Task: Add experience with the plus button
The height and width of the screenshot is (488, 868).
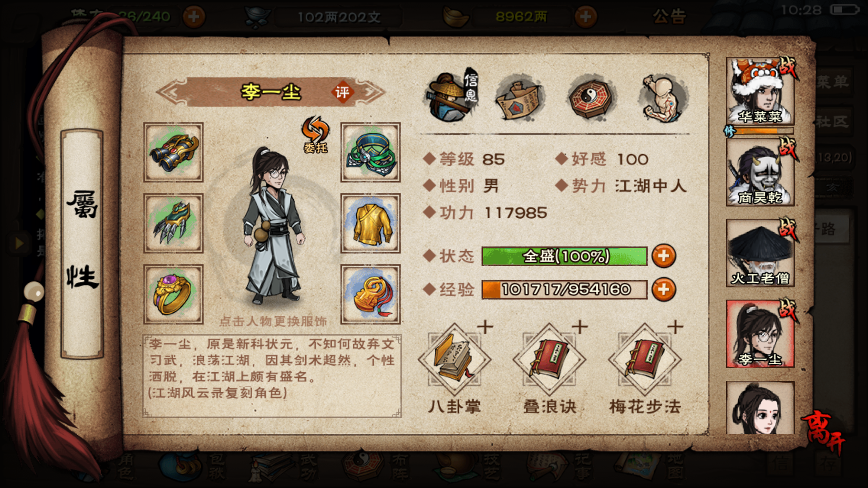Action: (664, 289)
